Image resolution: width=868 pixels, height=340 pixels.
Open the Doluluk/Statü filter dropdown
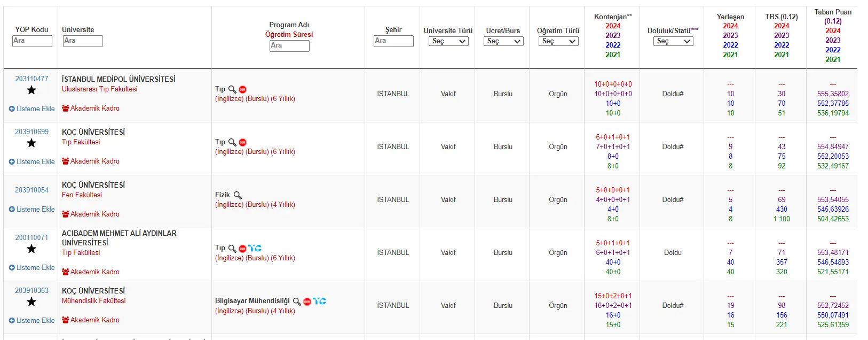pos(673,41)
